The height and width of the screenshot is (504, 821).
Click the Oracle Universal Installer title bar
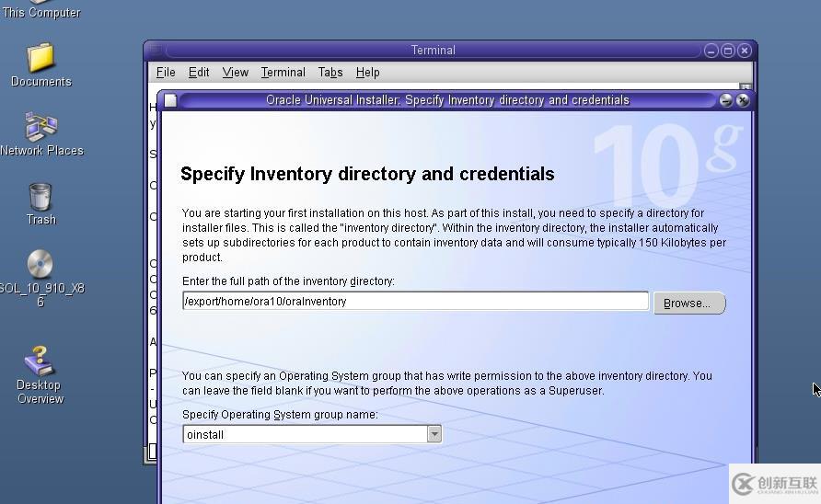coord(447,100)
